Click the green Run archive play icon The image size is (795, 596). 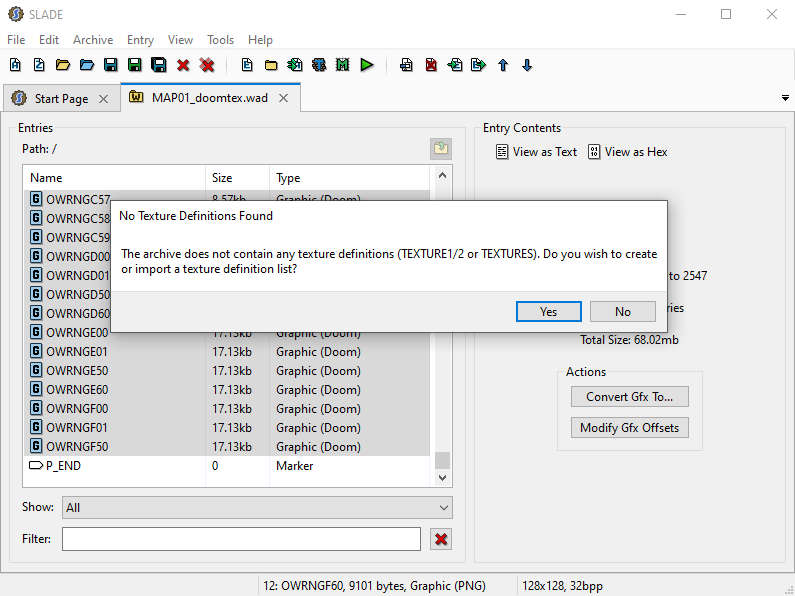(367, 65)
